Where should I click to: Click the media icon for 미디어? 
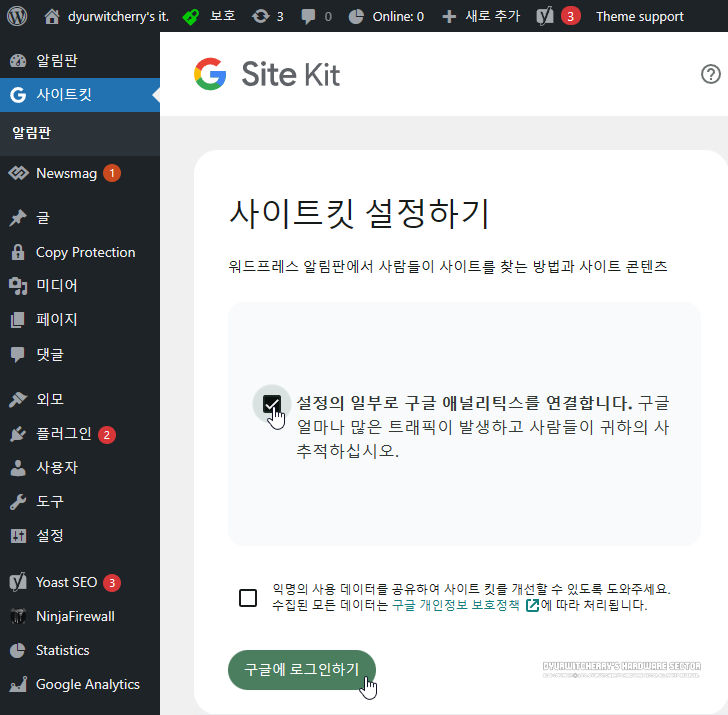18,286
